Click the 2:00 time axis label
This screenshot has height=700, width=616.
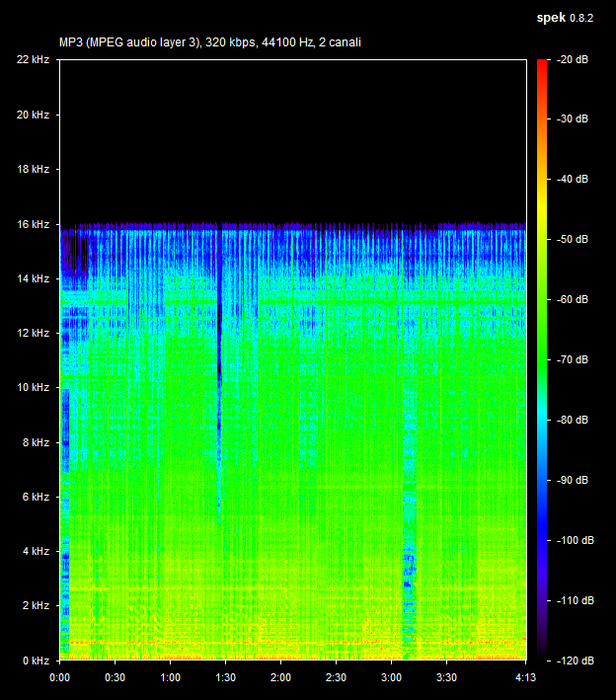point(280,677)
